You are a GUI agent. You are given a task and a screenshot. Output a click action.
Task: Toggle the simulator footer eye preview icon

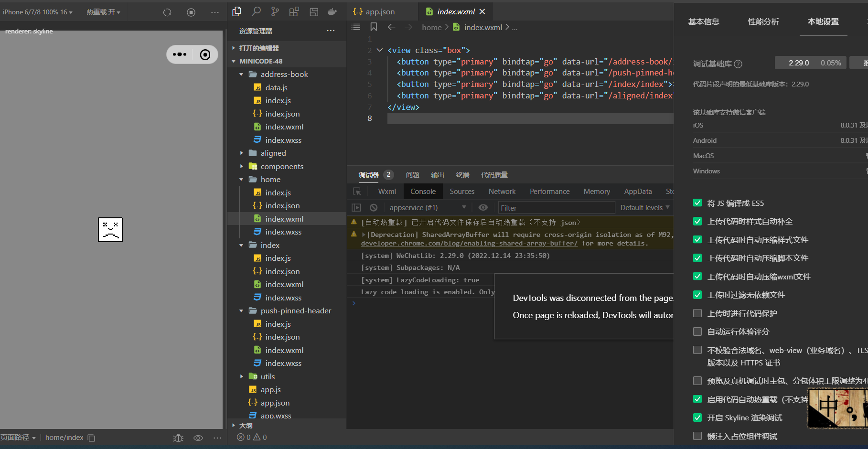click(198, 438)
